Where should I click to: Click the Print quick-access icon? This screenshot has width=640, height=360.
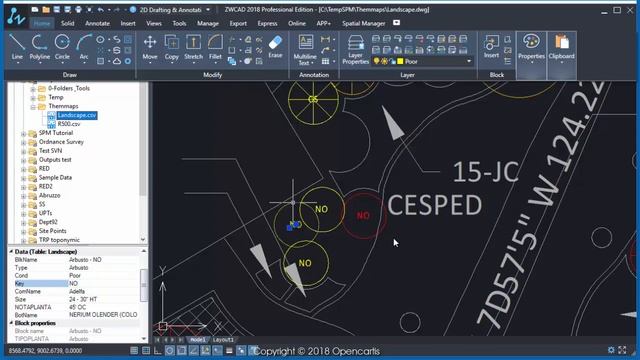pyautogui.click(x=78, y=9)
